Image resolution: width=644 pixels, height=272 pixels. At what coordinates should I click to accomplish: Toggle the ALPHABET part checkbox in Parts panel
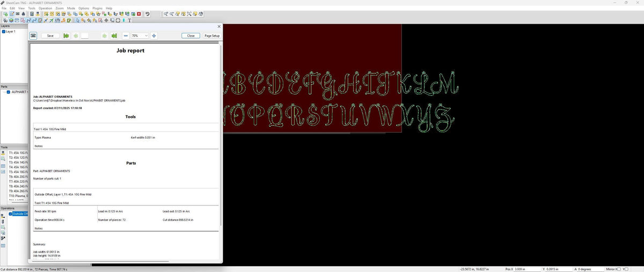(9, 92)
